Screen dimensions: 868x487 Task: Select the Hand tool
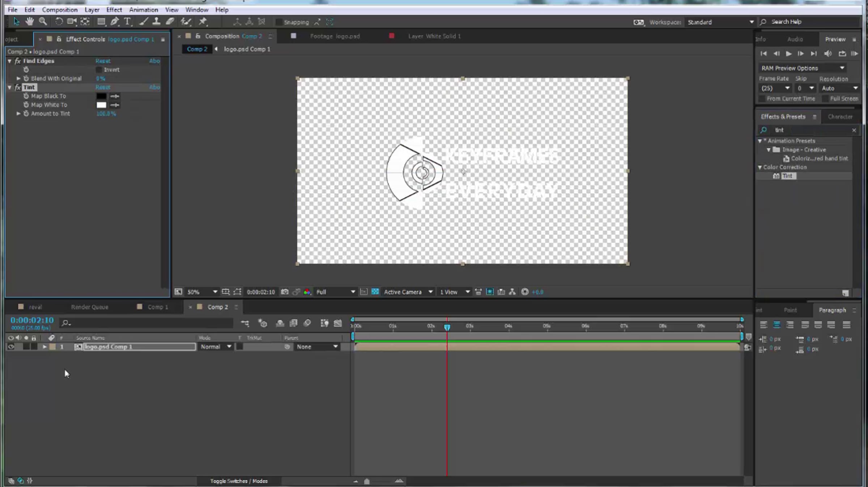(x=29, y=21)
